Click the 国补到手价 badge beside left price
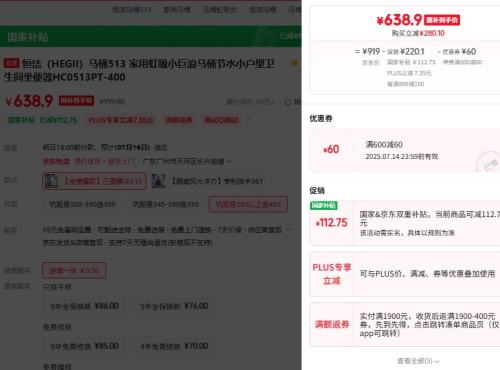Viewport: 500px width, 370px height. 76,100
